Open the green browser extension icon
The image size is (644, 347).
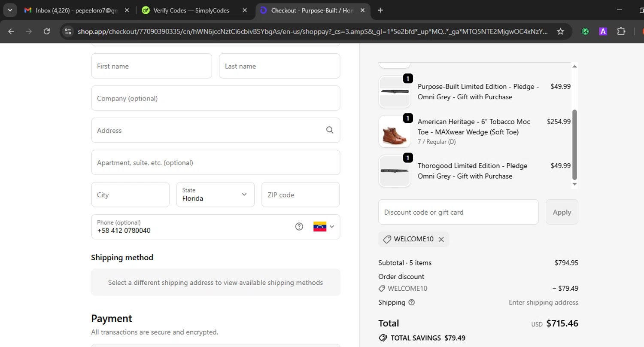click(585, 31)
